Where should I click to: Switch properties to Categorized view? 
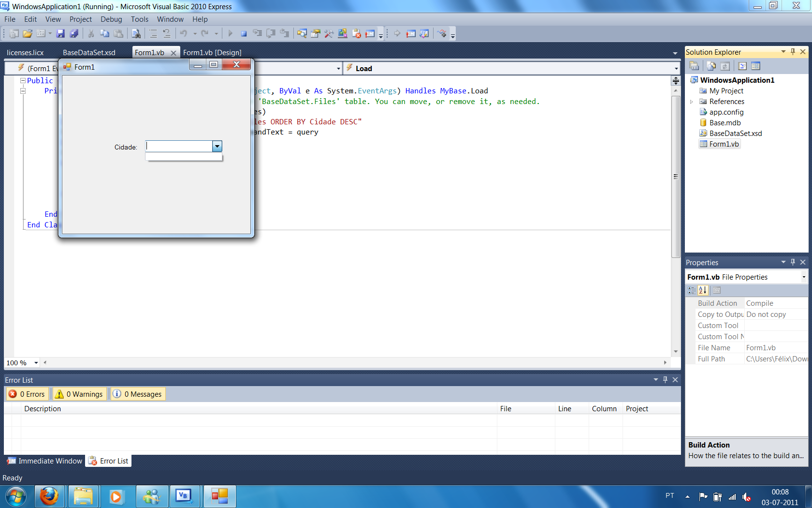click(x=692, y=290)
